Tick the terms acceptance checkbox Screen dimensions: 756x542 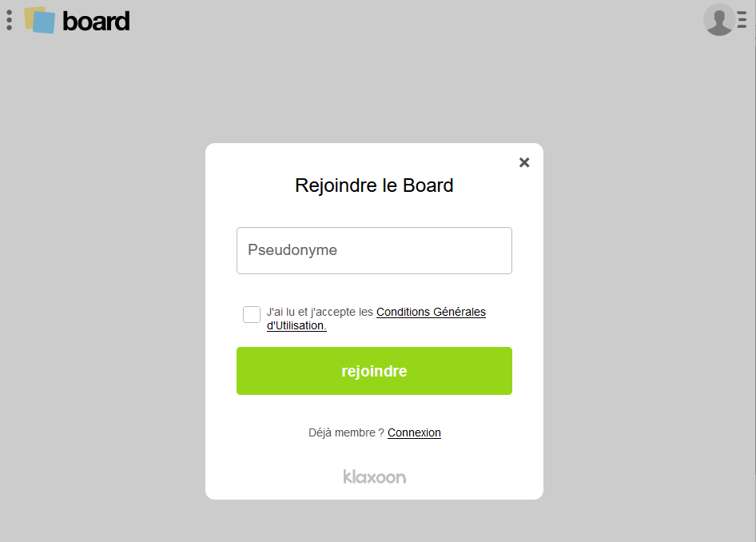(252, 314)
